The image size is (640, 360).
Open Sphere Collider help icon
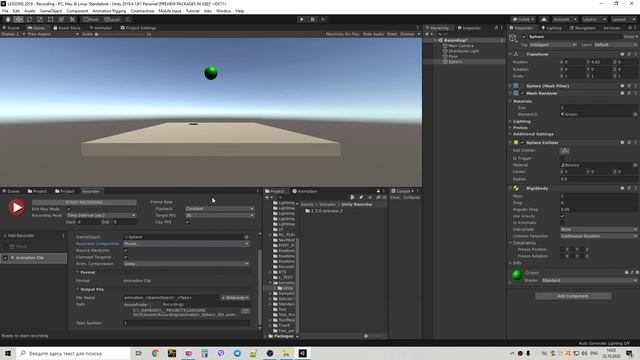pyautogui.click(x=622, y=142)
